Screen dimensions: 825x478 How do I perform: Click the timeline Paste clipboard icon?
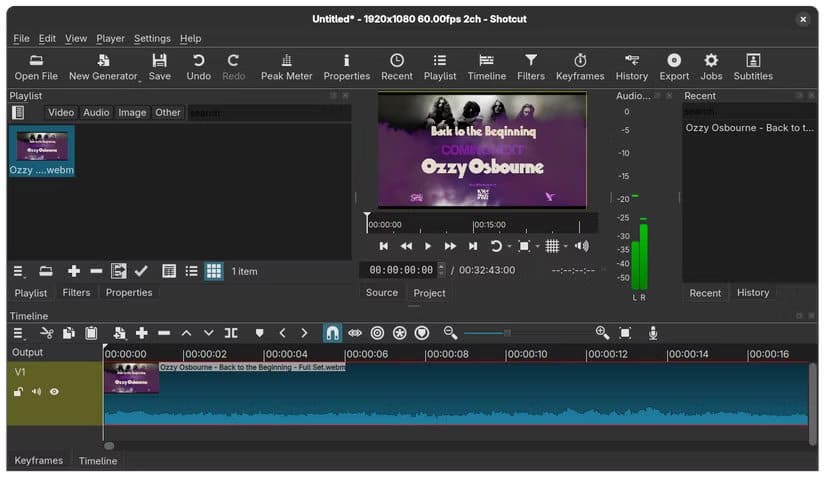coord(91,333)
